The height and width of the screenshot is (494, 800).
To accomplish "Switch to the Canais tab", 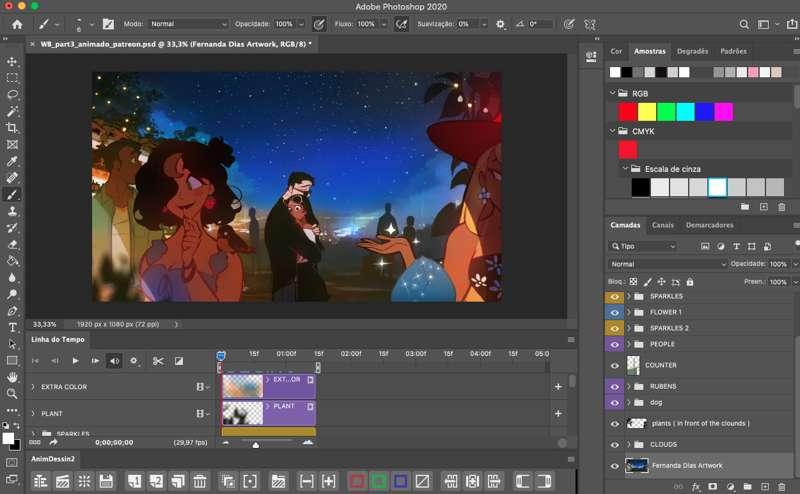I will click(x=663, y=225).
